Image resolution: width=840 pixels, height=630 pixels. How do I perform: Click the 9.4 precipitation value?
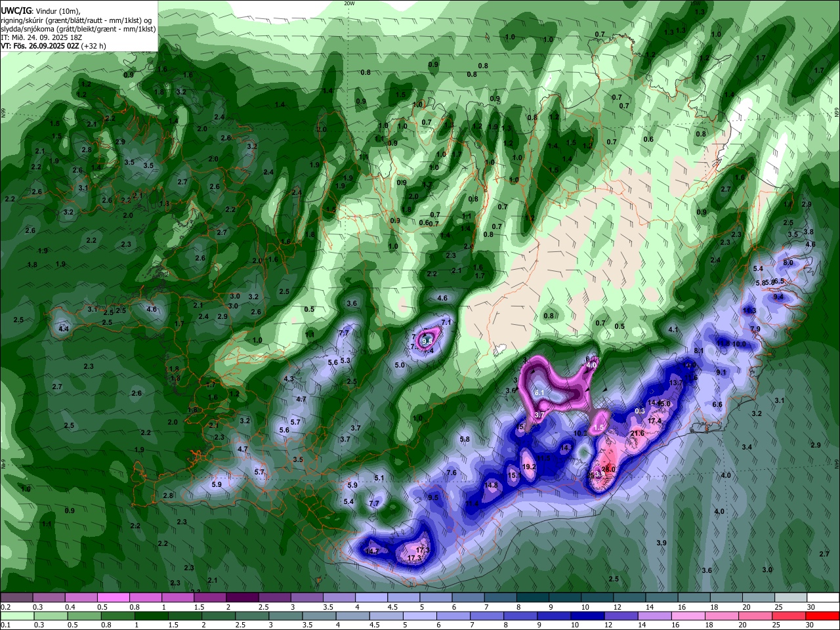tap(778, 297)
